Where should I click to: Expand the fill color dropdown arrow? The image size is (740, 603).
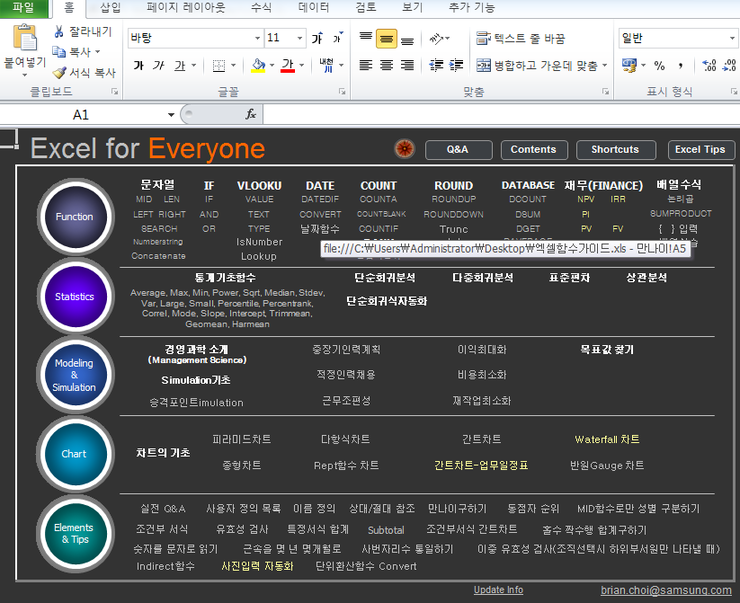click(272, 65)
